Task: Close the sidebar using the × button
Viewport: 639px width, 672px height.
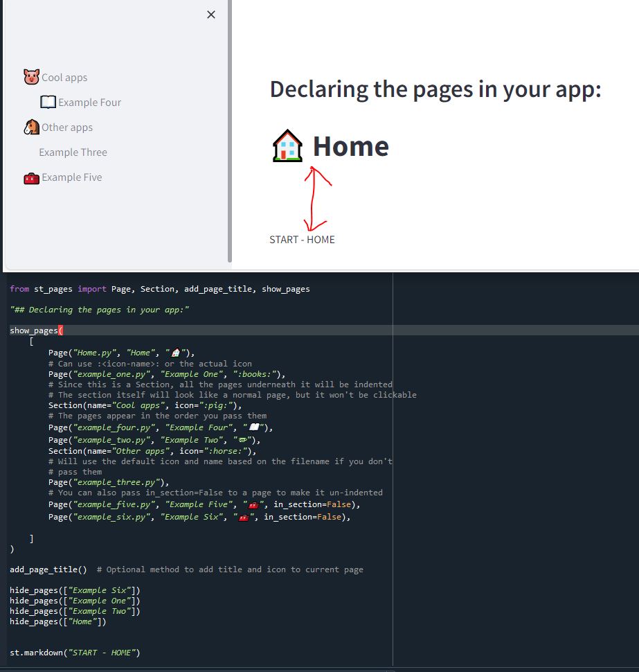Action: (210, 14)
